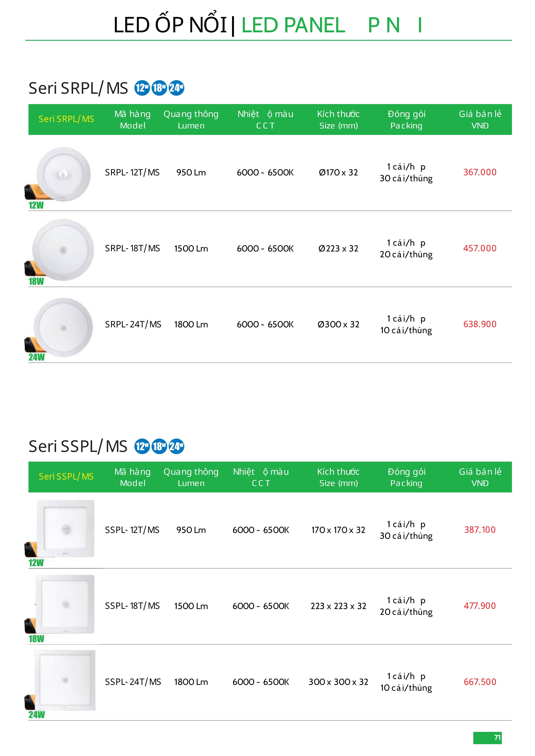This screenshot has height=756, width=535.
Task: Click the square SSPL-24T/MS panel image
Action: click(65, 680)
